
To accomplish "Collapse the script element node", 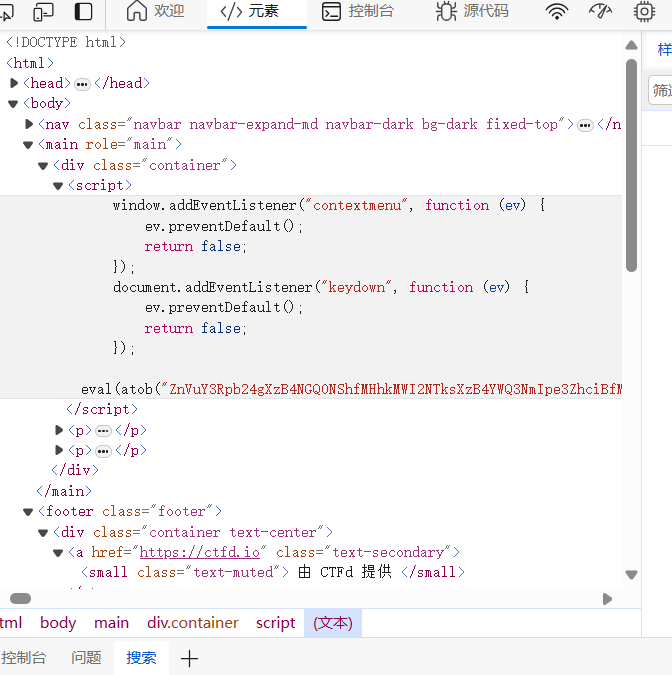I will 58,186.
